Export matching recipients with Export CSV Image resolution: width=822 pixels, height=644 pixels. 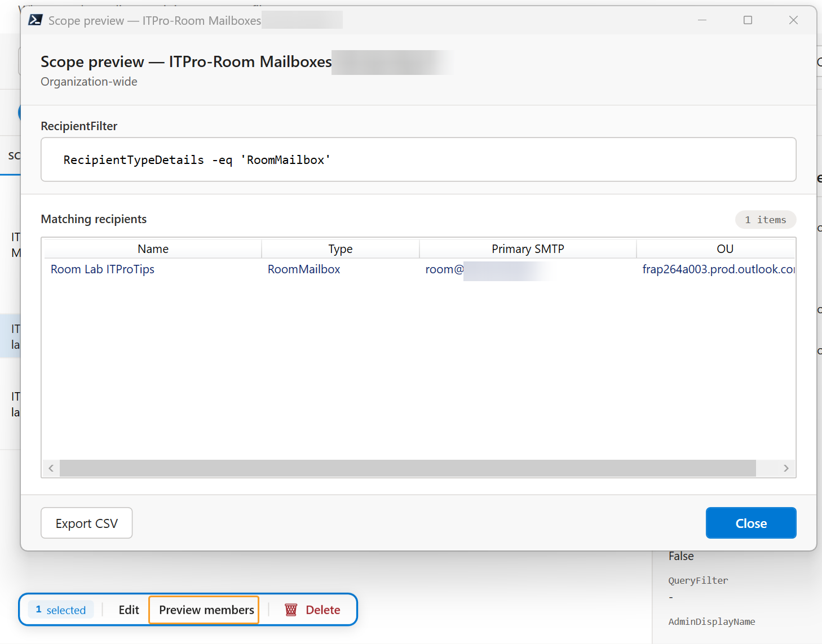tap(87, 523)
